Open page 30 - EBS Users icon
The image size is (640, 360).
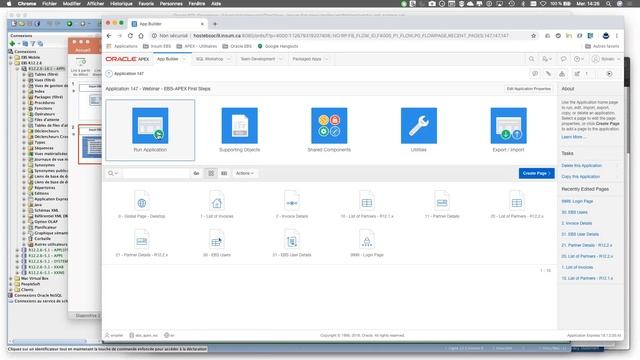click(217, 241)
